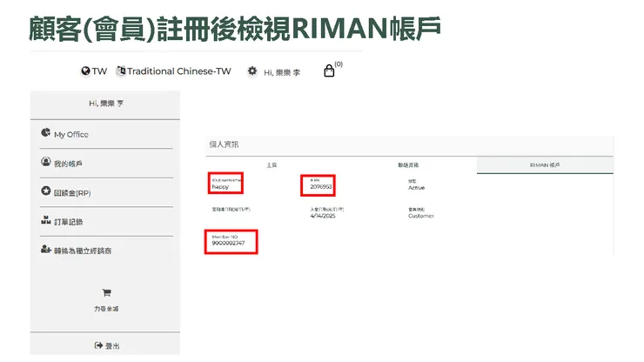Switch to the 聯絡資訊 tab
Viewport: 644px width, 362px height.
tap(408, 164)
